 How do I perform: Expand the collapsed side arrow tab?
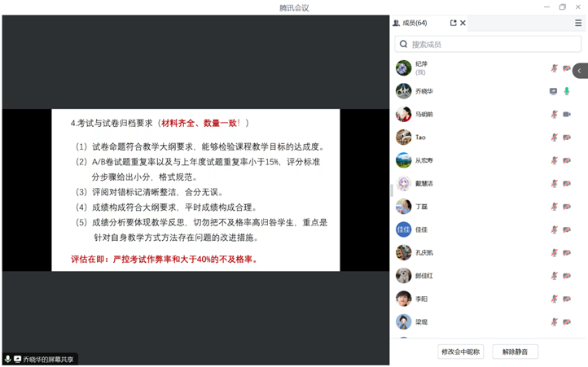[x=580, y=71]
